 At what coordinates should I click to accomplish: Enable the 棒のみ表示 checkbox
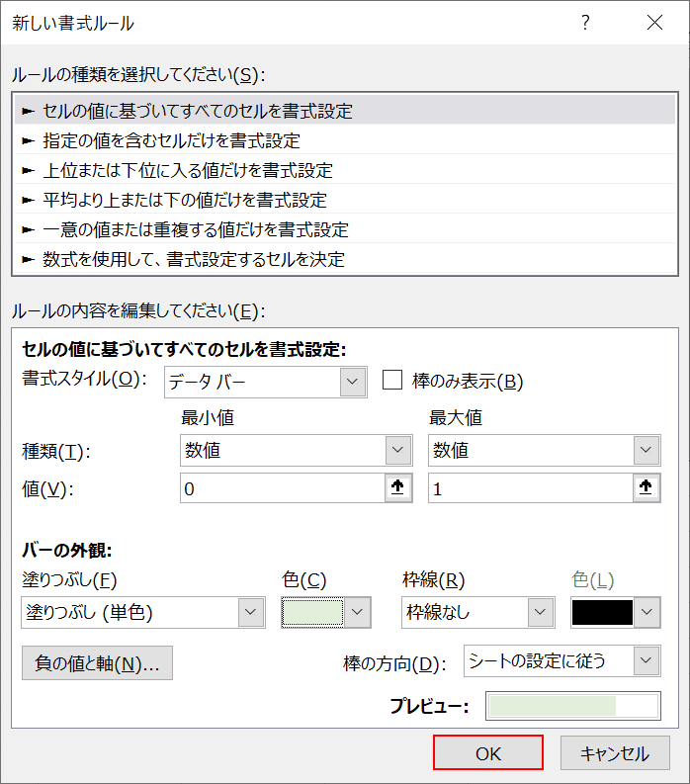[392, 380]
